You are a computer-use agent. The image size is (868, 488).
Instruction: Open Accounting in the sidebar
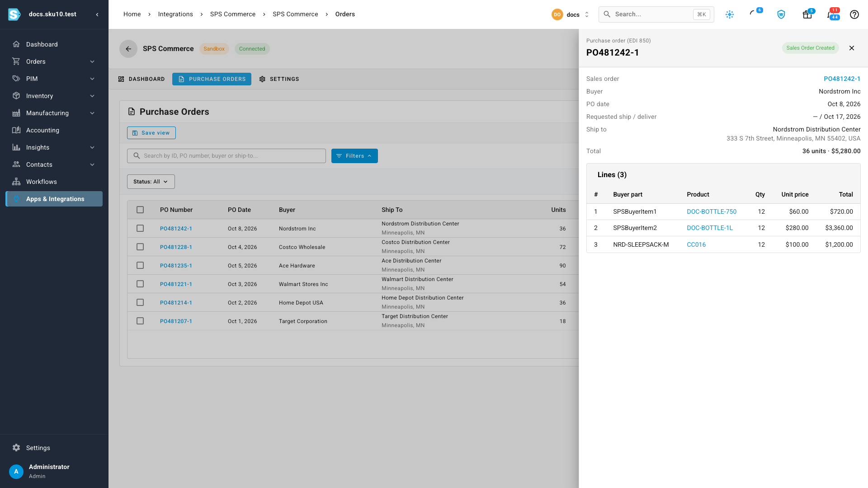[x=54, y=130]
